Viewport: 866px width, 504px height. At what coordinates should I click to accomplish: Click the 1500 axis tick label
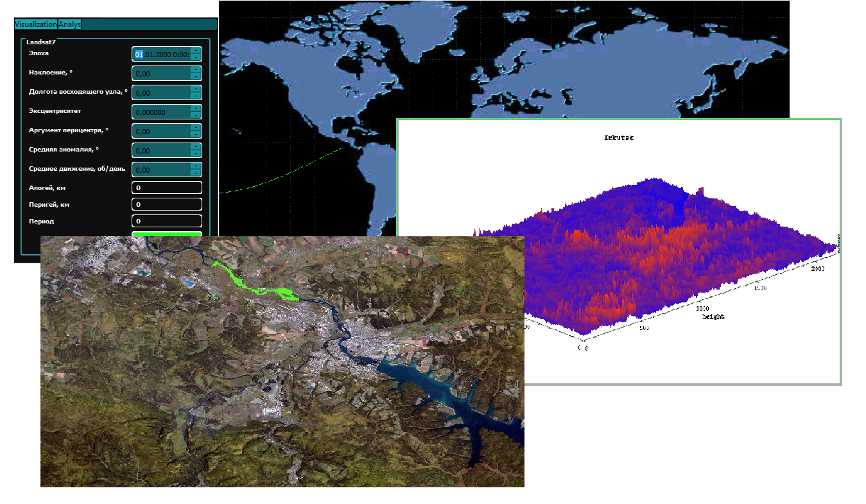tap(761, 289)
